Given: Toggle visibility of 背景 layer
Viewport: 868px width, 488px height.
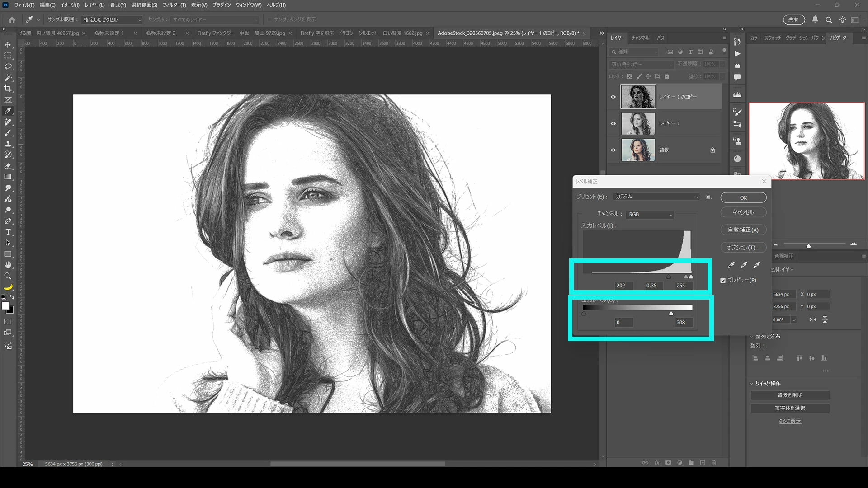Looking at the screenshot, I should click(613, 150).
